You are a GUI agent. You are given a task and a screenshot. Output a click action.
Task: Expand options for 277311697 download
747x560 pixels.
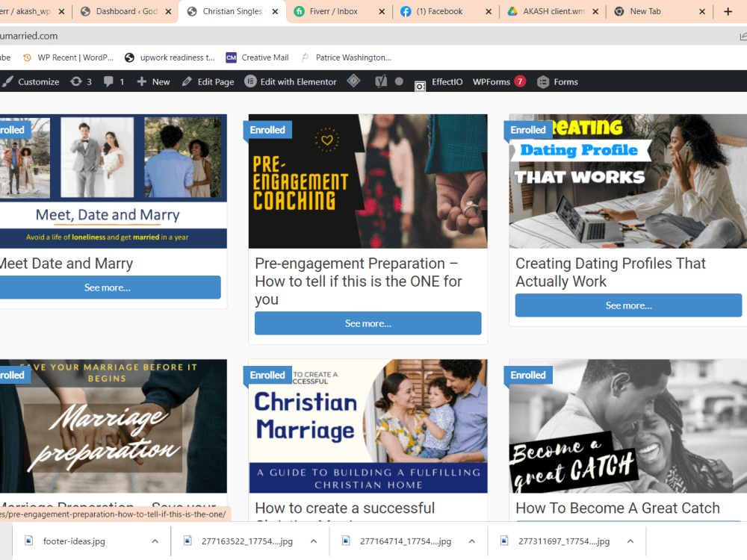click(x=630, y=541)
